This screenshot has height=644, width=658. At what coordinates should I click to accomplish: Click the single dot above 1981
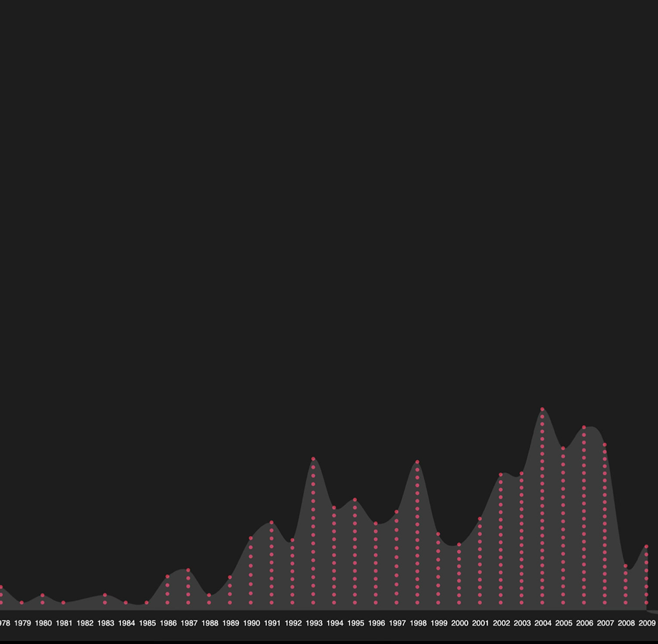64,602
